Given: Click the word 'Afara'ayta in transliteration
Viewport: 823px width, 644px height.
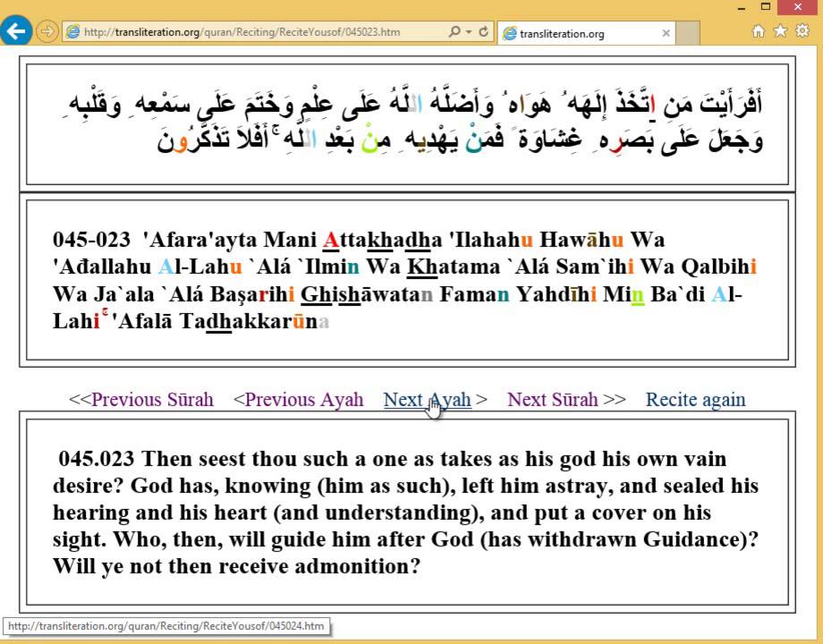Looking at the screenshot, I should (200, 240).
